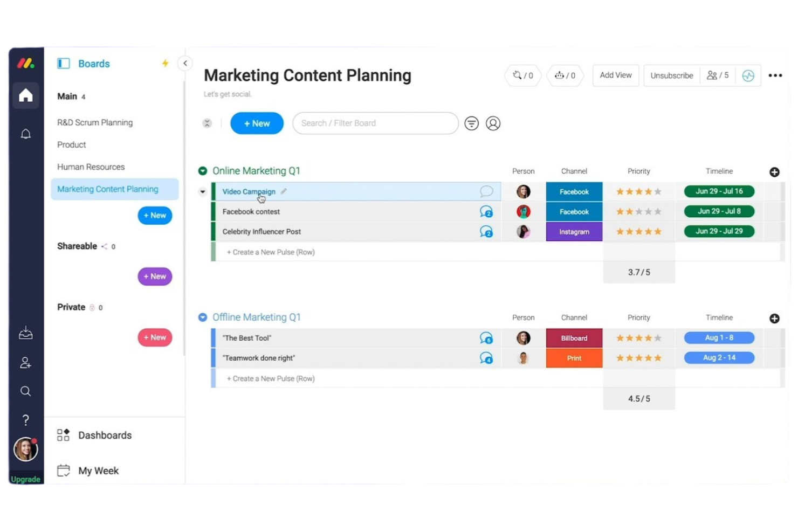The image size is (798, 532).
Task: Add column to Online Marketing Q1 group
Action: click(x=775, y=172)
